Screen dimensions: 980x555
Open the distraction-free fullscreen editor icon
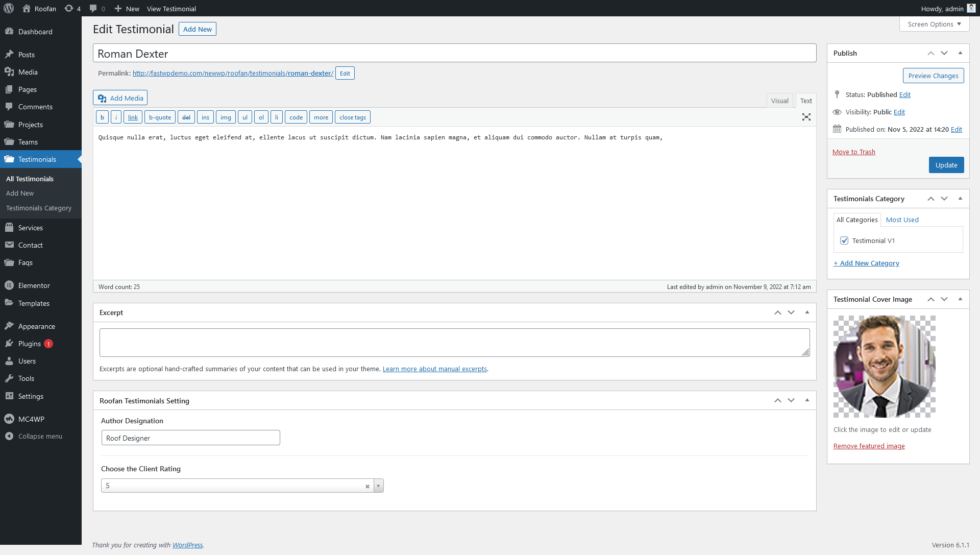(x=806, y=117)
